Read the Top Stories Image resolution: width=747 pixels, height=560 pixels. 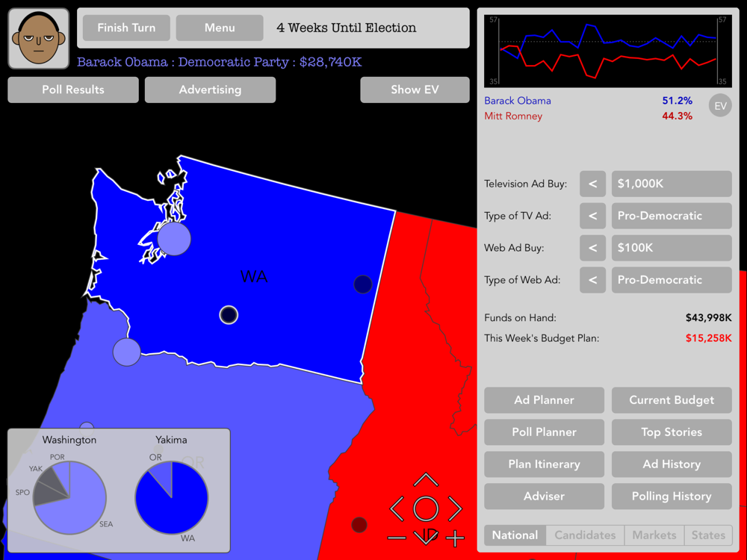point(672,432)
